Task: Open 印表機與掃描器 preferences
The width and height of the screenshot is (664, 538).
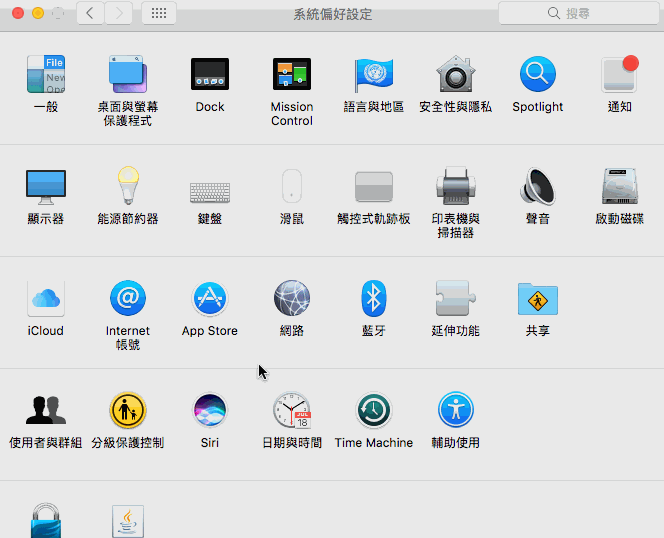Action: click(x=456, y=186)
